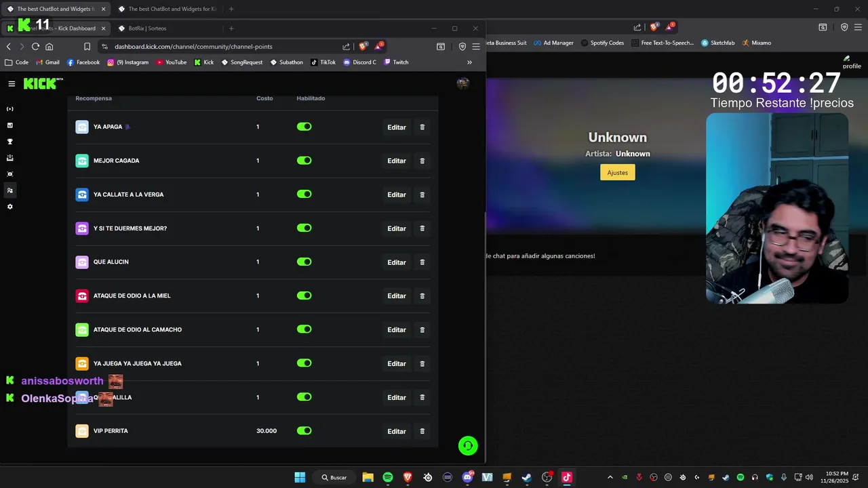Delete the MEJOR CAGADA reward
The width and height of the screenshot is (868, 488).
422,161
